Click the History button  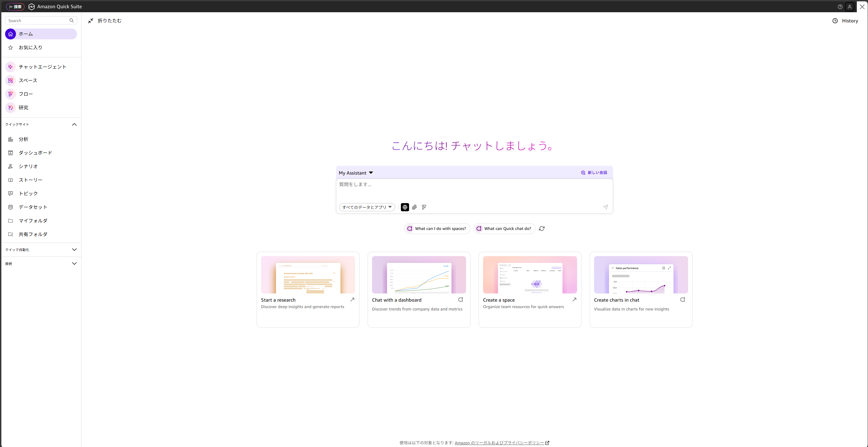click(845, 21)
